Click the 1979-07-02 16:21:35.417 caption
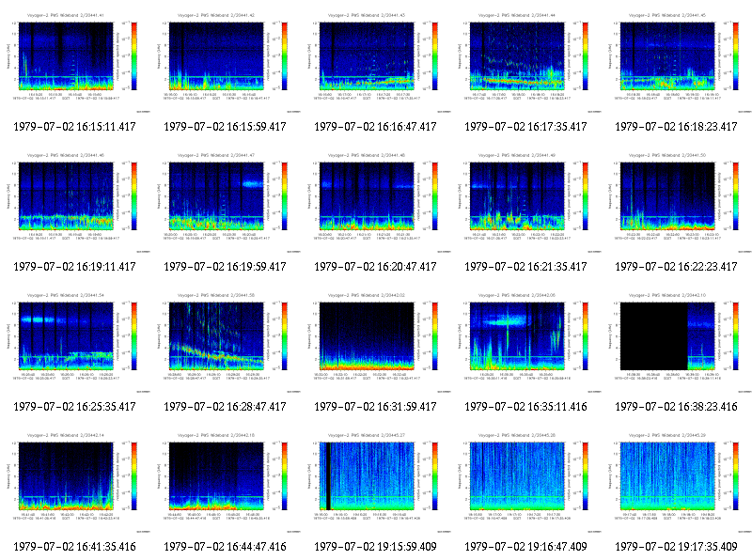This screenshot has width=752, height=560. 525,267
